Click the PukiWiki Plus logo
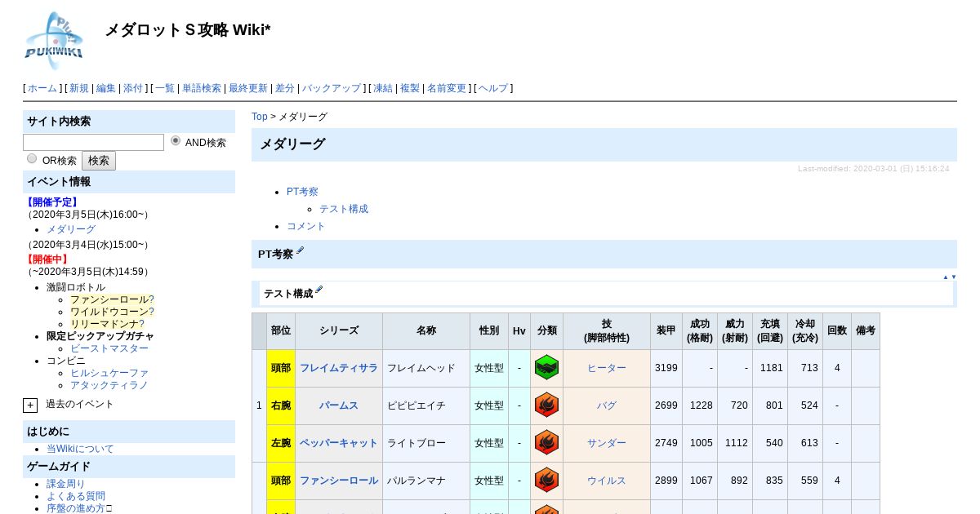This screenshot has height=514, width=980. [x=54, y=40]
